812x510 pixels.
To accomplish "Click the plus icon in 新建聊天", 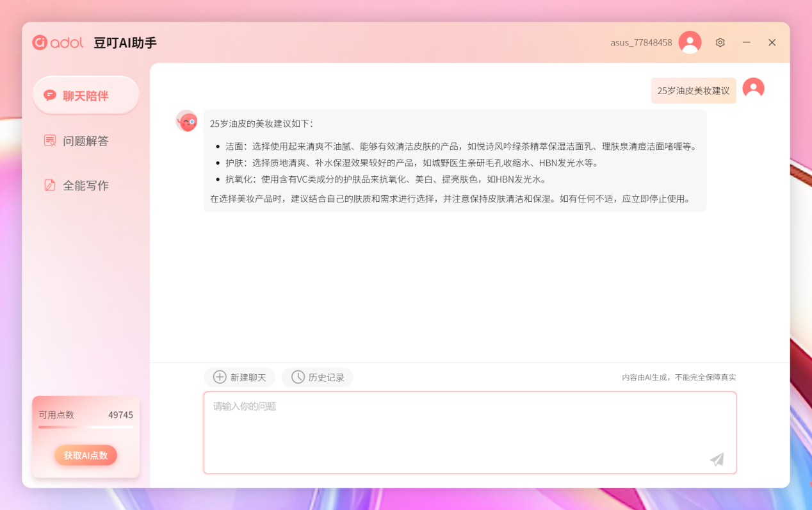I will (x=220, y=377).
